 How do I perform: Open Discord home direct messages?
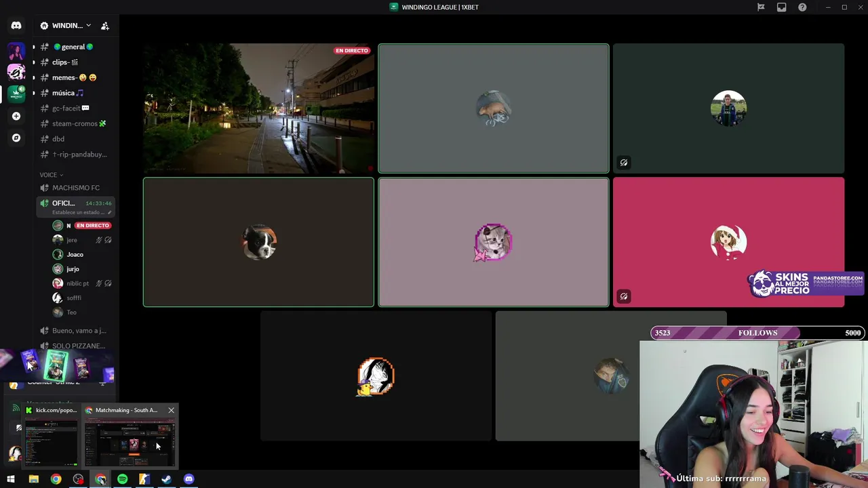(16, 26)
